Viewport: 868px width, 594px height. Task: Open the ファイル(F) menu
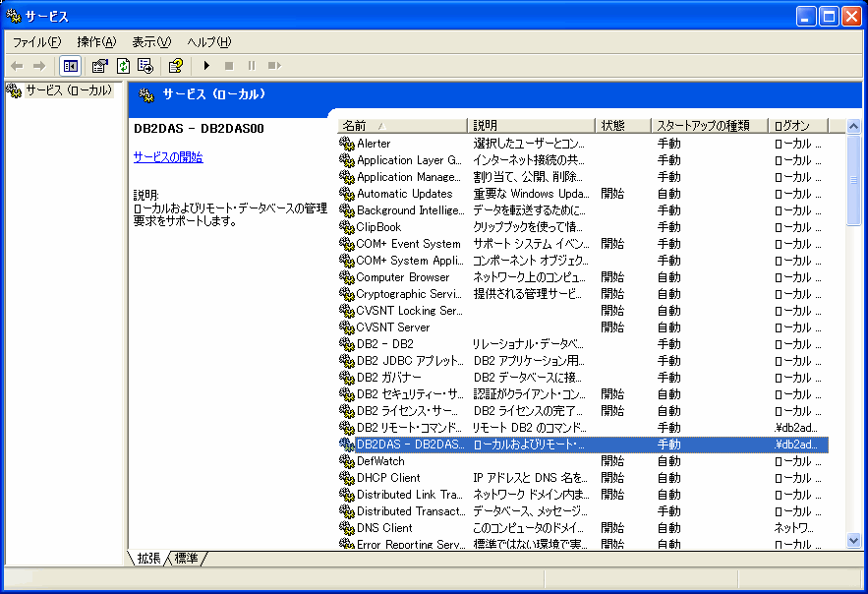pyautogui.click(x=36, y=42)
